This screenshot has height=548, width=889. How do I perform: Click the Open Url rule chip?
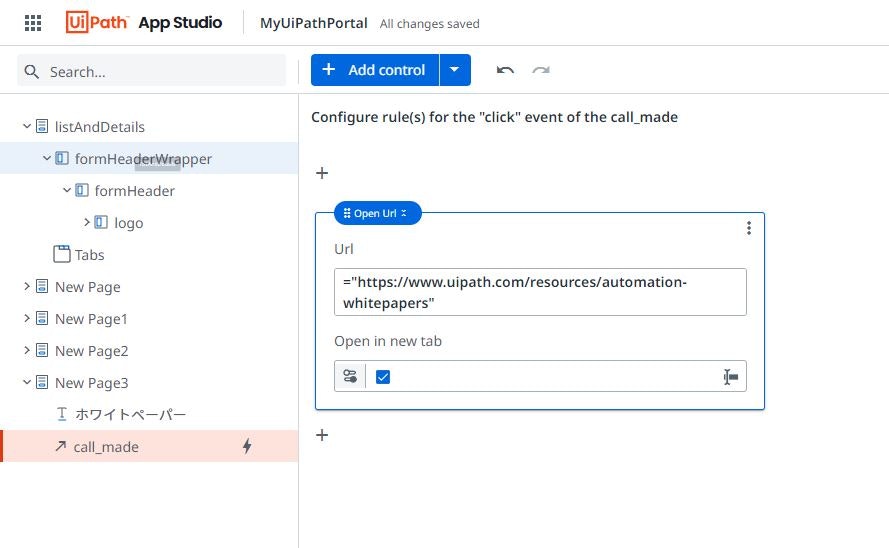(378, 213)
